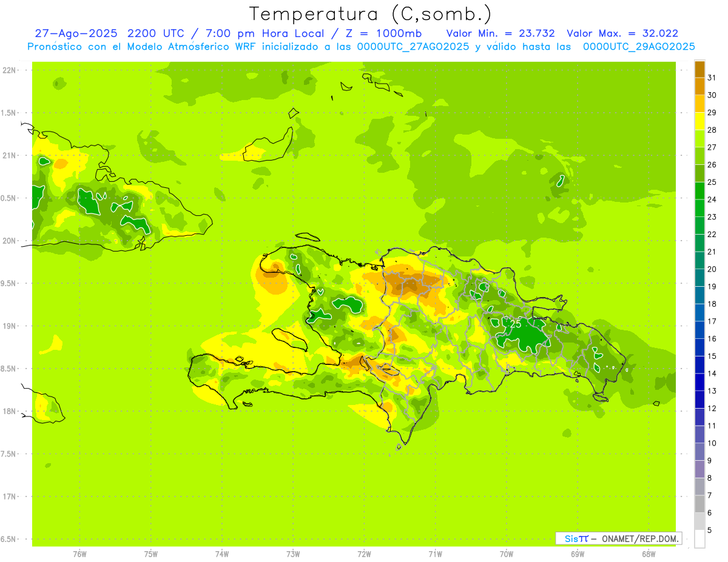728x562 pixels.
Task: Click the dark orange swatch above legend value 31
Action: 699,69
